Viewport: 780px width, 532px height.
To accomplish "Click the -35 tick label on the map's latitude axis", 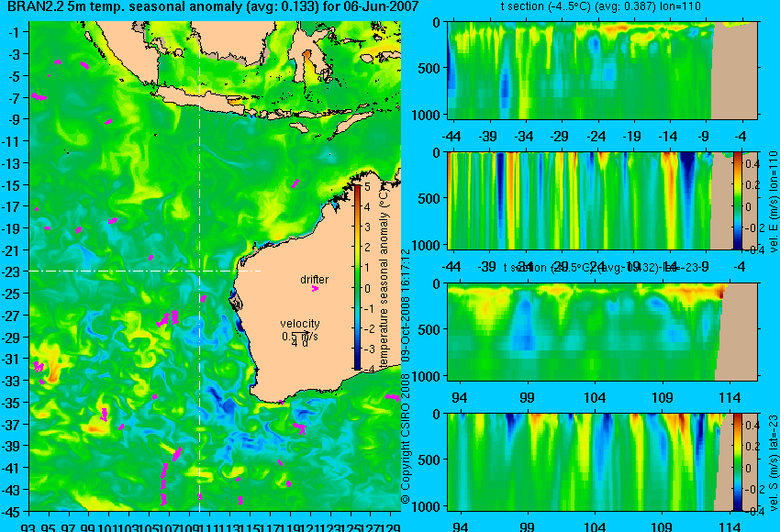I will coord(11,403).
